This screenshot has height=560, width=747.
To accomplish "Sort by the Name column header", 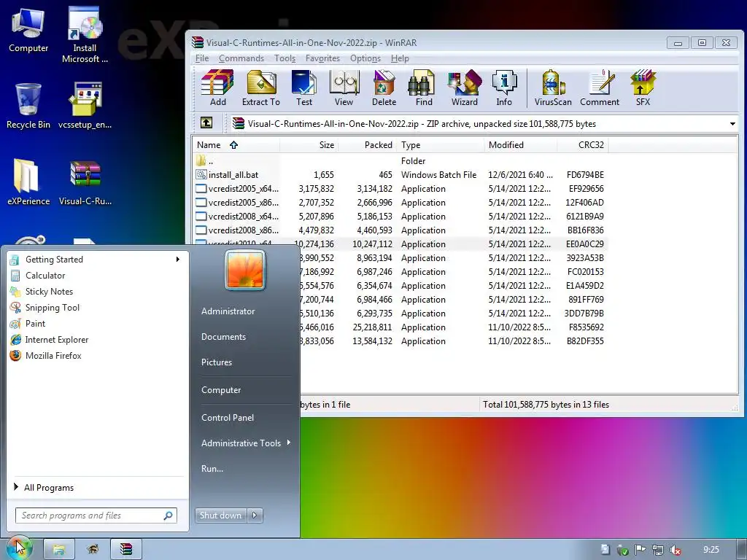I will [x=236, y=145].
